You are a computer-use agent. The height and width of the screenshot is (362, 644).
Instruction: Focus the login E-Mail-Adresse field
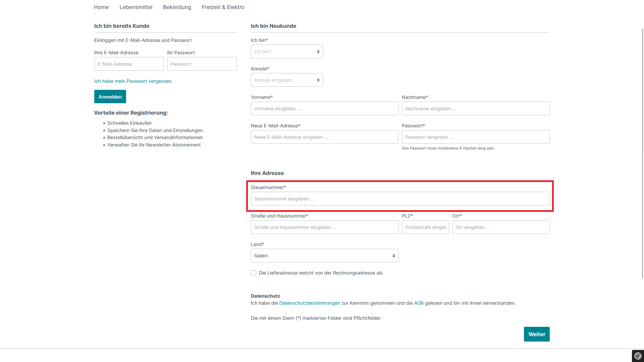click(x=129, y=64)
